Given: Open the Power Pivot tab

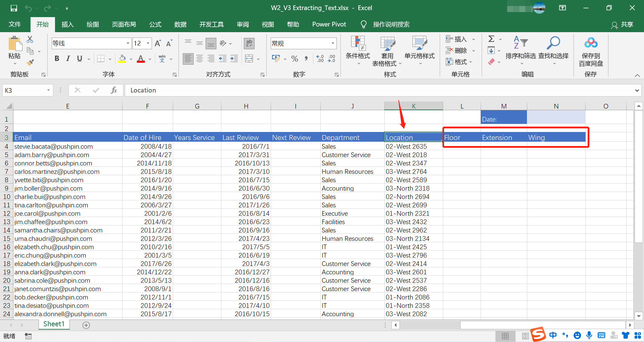Looking at the screenshot, I should tap(329, 24).
